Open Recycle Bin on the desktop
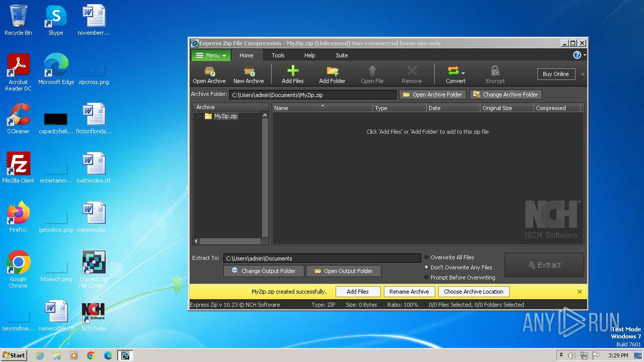 18,21
